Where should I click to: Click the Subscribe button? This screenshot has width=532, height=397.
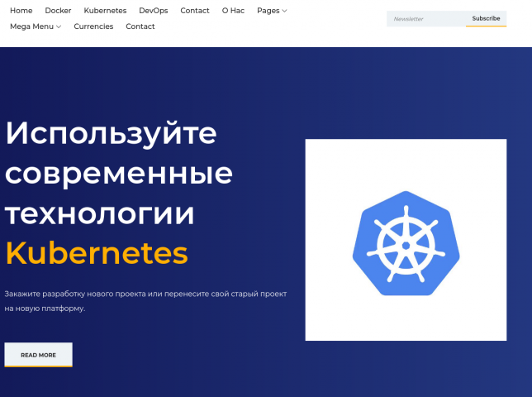pyautogui.click(x=486, y=18)
